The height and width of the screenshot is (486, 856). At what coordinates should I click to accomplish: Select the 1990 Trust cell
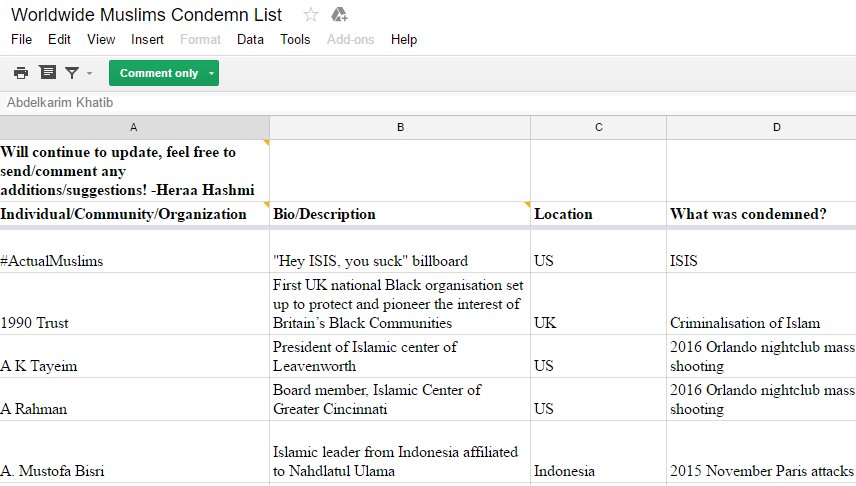click(134, 304)
